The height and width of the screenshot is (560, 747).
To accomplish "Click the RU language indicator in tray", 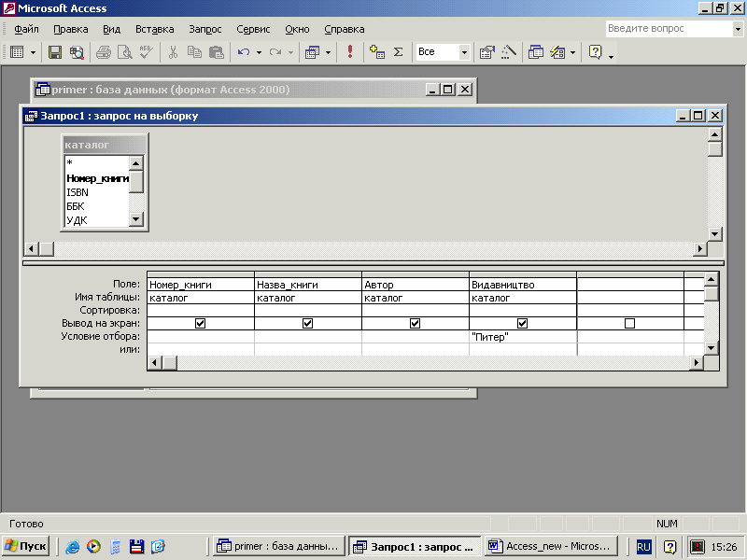I will click(x=643, y=547).
